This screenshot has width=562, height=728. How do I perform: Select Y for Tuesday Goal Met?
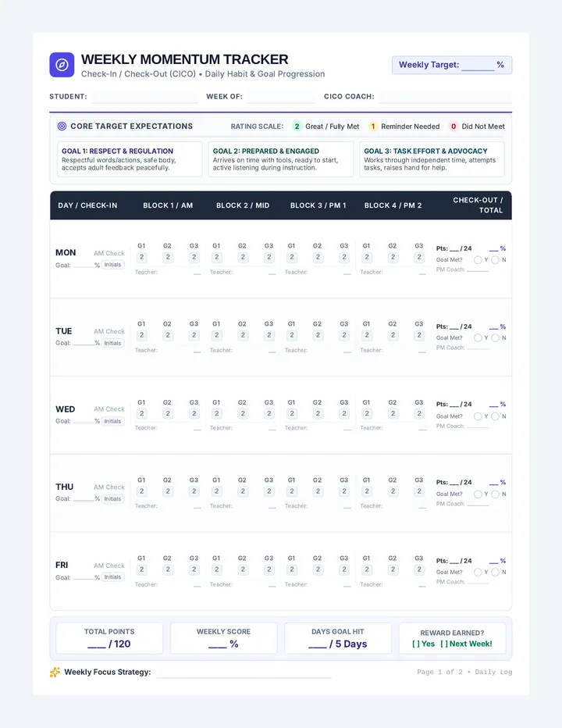478,338
